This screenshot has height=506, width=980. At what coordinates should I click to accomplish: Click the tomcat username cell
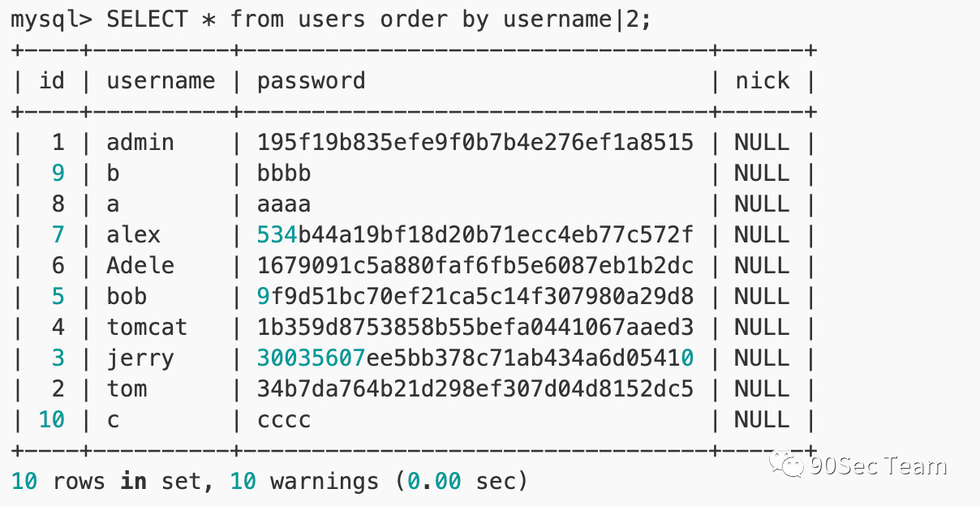pyautogui.click(x=147, y=328)
